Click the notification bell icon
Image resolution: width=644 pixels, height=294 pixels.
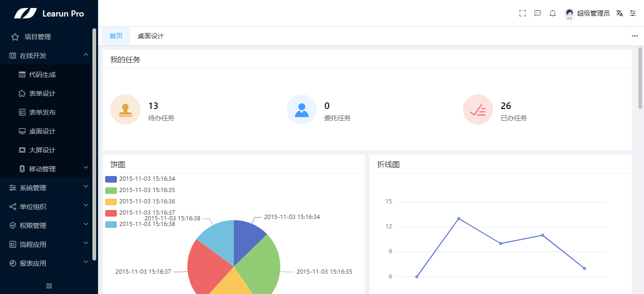click(553, 13)
